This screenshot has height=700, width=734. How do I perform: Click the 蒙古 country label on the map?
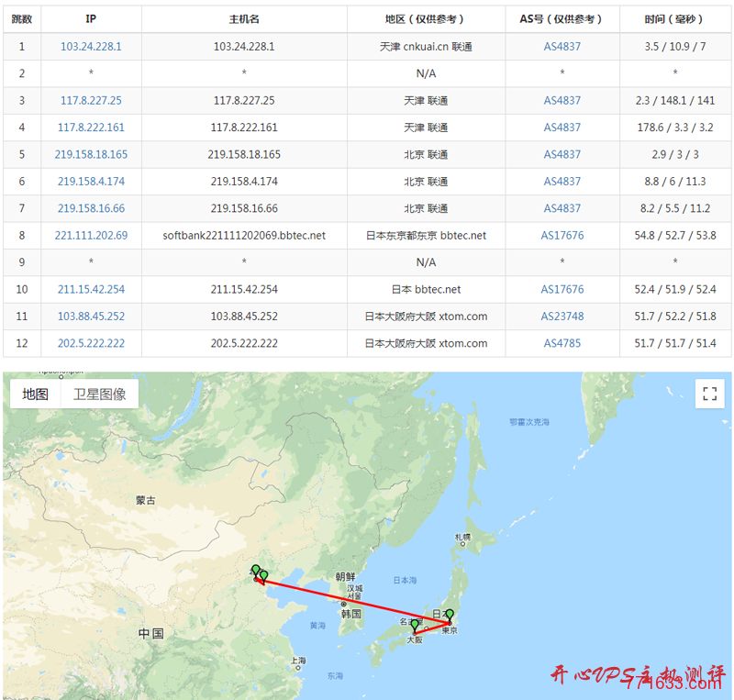click(145, 500)
